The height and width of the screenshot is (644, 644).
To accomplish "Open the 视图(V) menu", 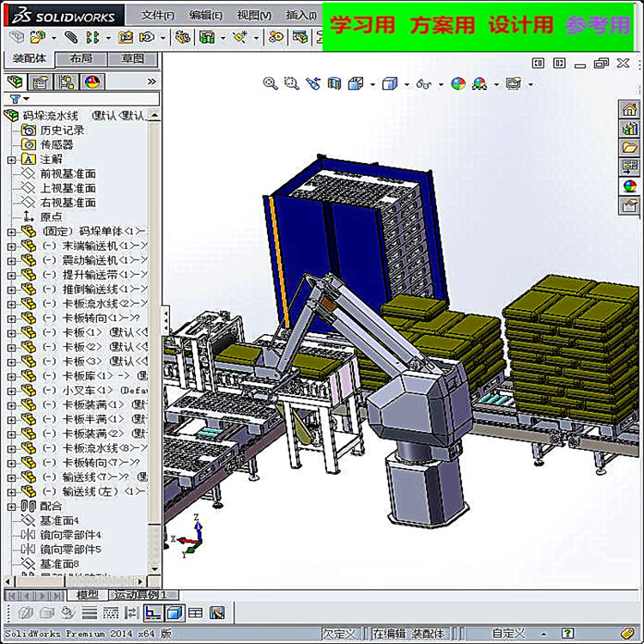I will tap(254, 15).
